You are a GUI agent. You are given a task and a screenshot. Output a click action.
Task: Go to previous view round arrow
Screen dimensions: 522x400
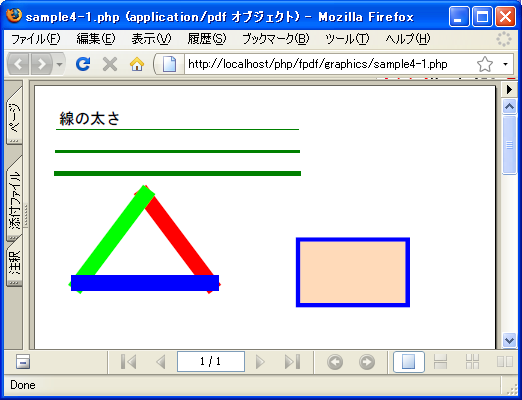click(x=335, y=362)
